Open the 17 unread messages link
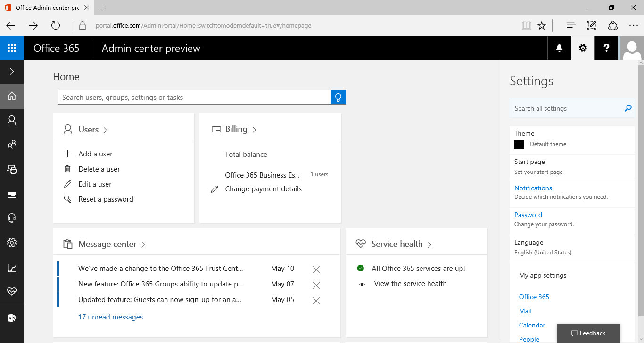This screenshot has height=343, width=644. pos(110,317)
